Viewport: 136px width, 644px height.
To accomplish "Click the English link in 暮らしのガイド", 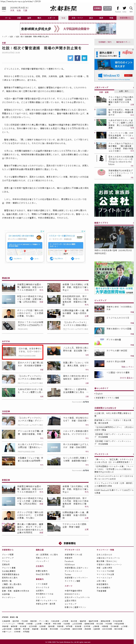I will (x=99, y=394).
